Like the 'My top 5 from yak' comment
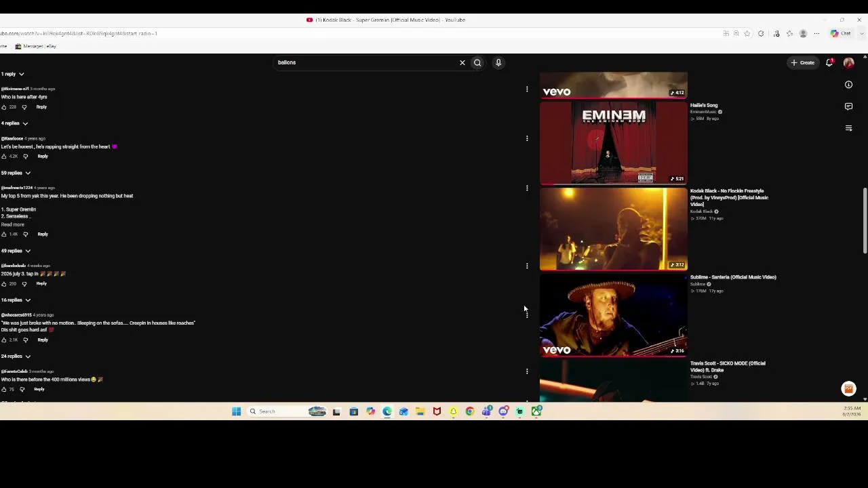868x488 pixels. coord(4,235)
